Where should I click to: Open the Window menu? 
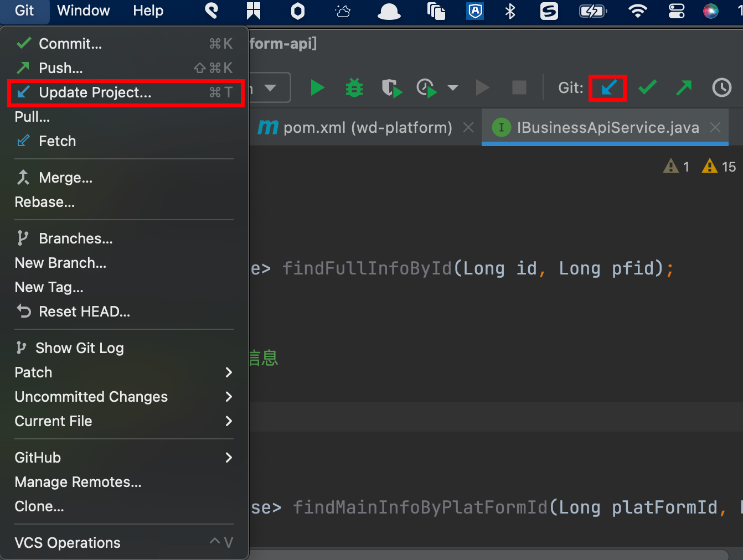pyautogui.click(x=84, y=11)
